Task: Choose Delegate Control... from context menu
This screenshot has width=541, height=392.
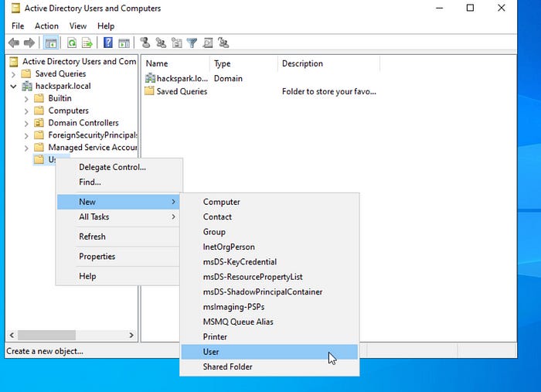Action: tap(118, 167)
